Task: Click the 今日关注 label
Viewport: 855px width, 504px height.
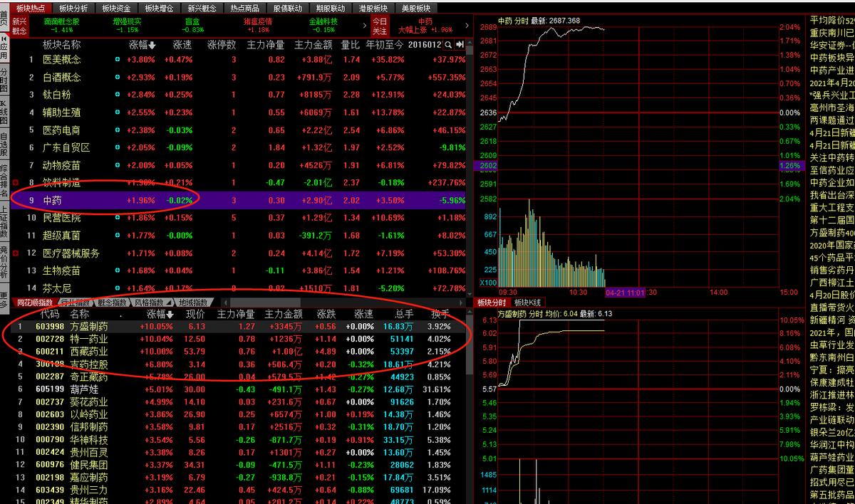Action: (380, 26)
